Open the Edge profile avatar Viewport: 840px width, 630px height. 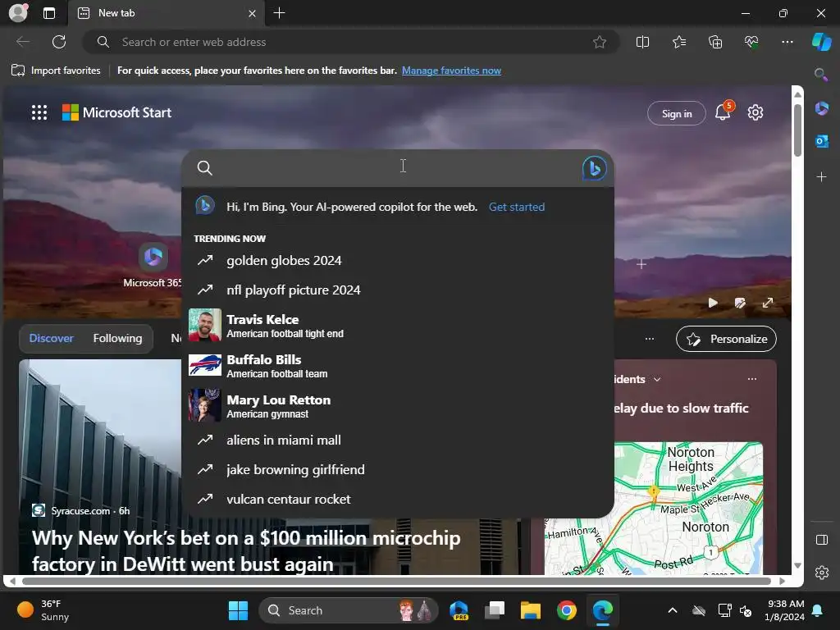[18, 13]
